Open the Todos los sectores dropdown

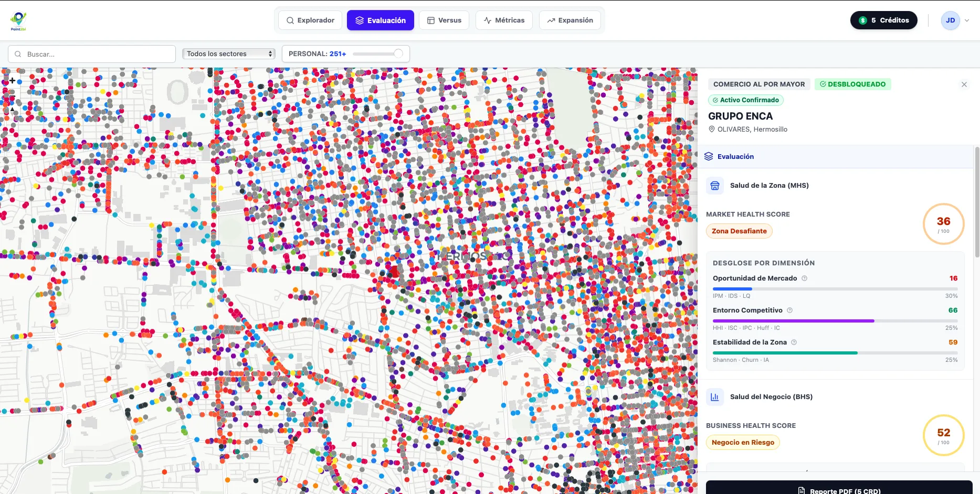pyautogui.click(x=229, y=54)
